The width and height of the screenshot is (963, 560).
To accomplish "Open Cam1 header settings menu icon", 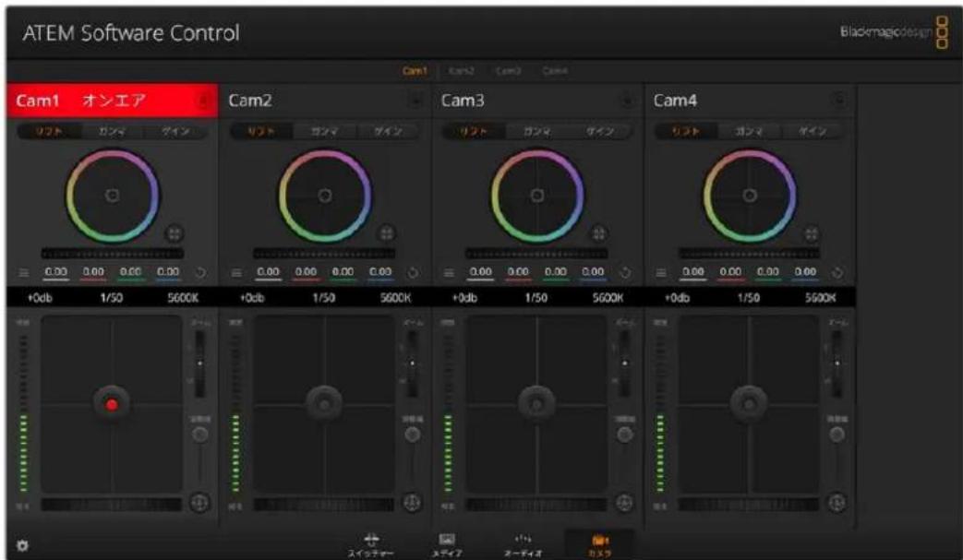I will (x=203, y=101).
